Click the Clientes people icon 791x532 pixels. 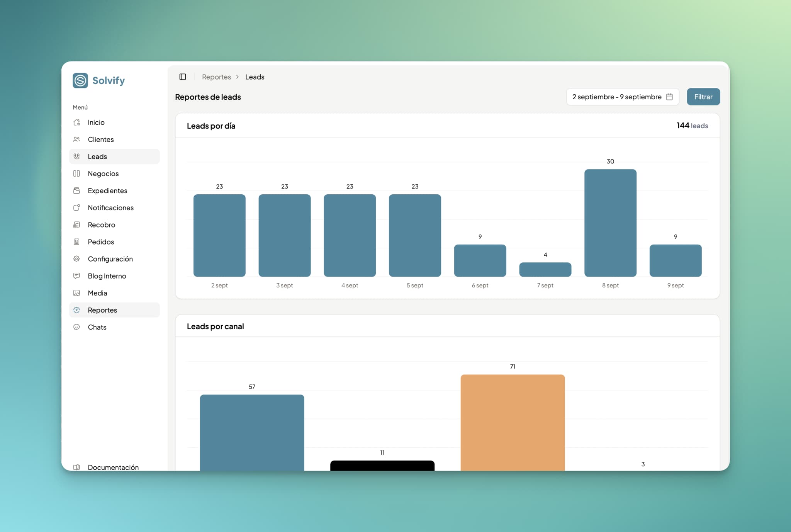[x=76, y=139]
